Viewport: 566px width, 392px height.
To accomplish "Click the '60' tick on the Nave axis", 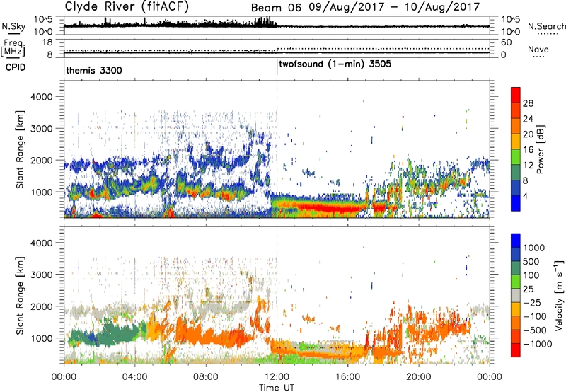I will coord(506,42).
